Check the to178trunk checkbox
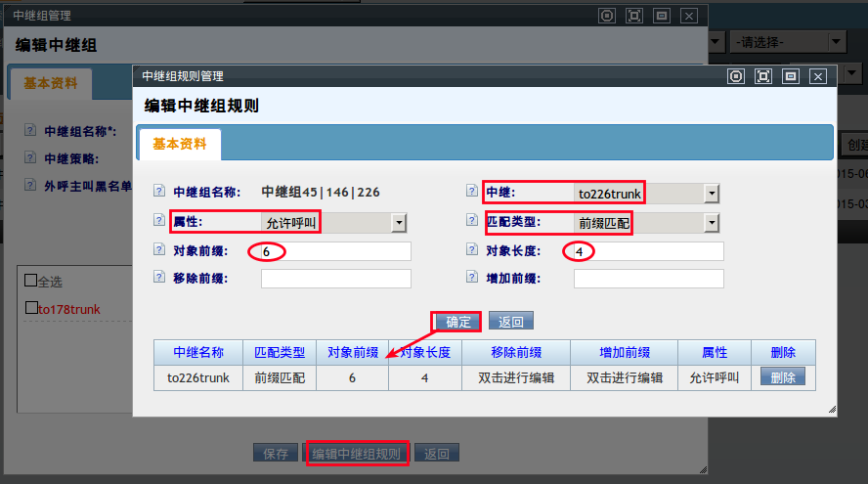 coord(30,309)
